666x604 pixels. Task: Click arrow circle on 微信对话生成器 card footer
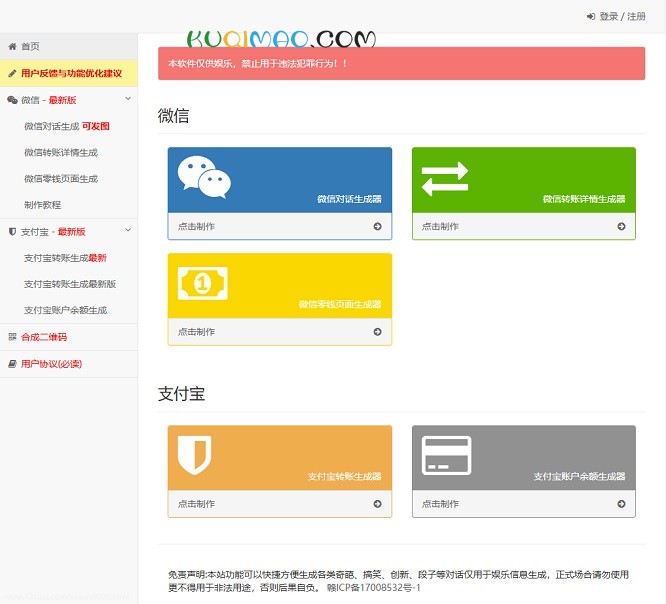point(377,226)
